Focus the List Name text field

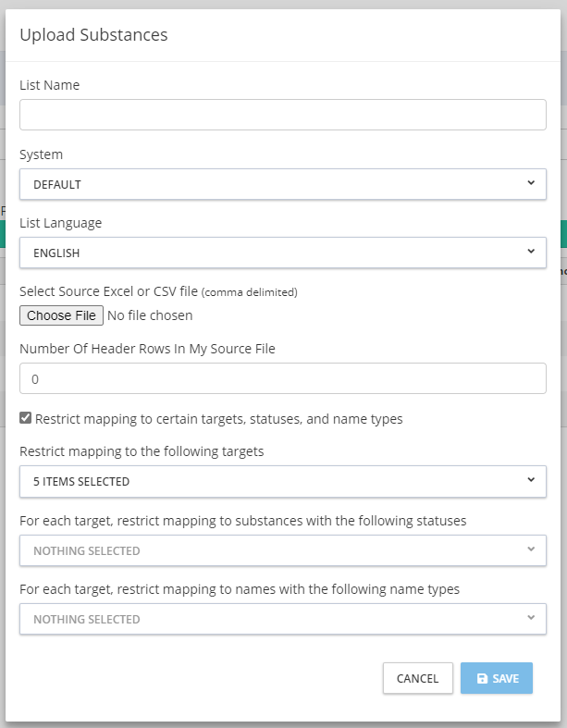pyautogui.click(x=282, y=115)
